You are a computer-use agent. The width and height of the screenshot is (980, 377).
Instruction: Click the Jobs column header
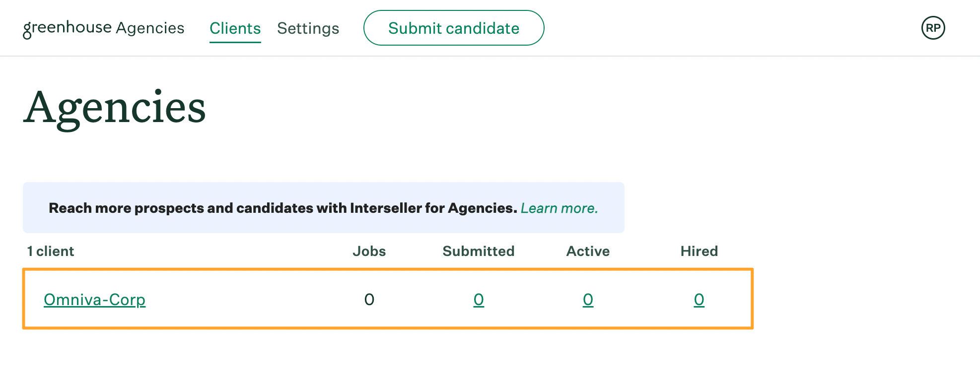pyautogui.click(x=369, y=251)
